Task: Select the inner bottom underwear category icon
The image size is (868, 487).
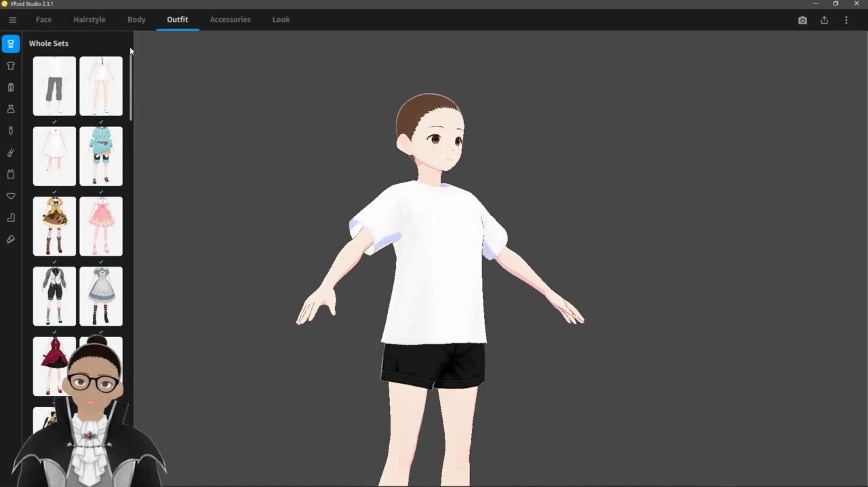Action: 11,196
